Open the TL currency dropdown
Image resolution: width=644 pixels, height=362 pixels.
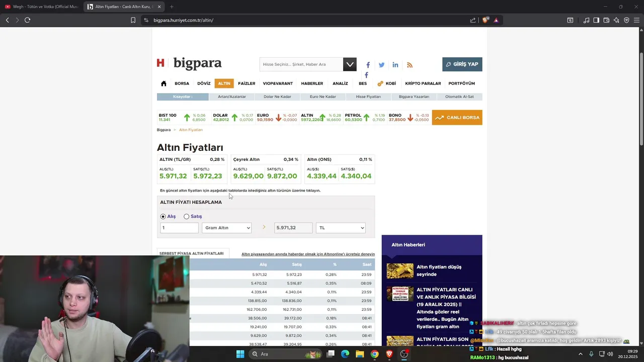(341, 228)
